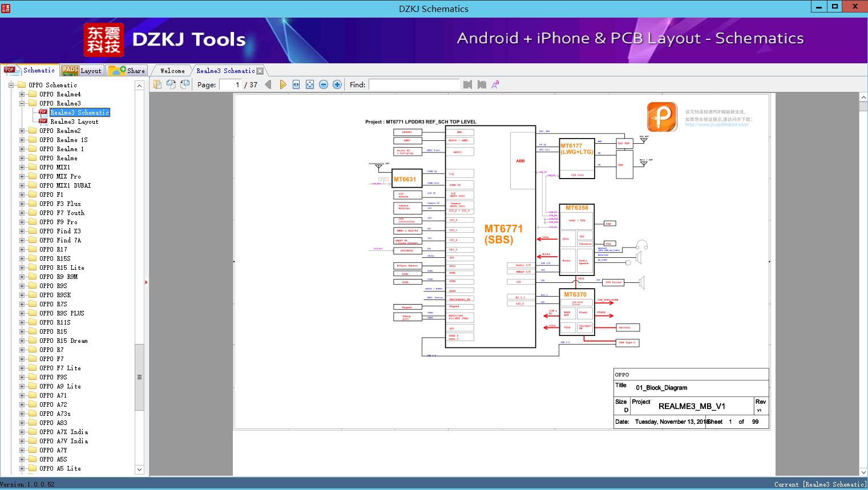Open the Share tab
This screenshot has width=868, height=490.
coord(127,71)
